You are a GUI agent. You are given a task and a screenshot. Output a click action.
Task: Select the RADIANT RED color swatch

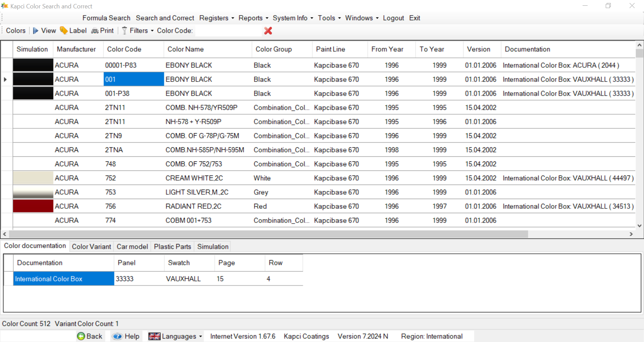pos(33,206)
